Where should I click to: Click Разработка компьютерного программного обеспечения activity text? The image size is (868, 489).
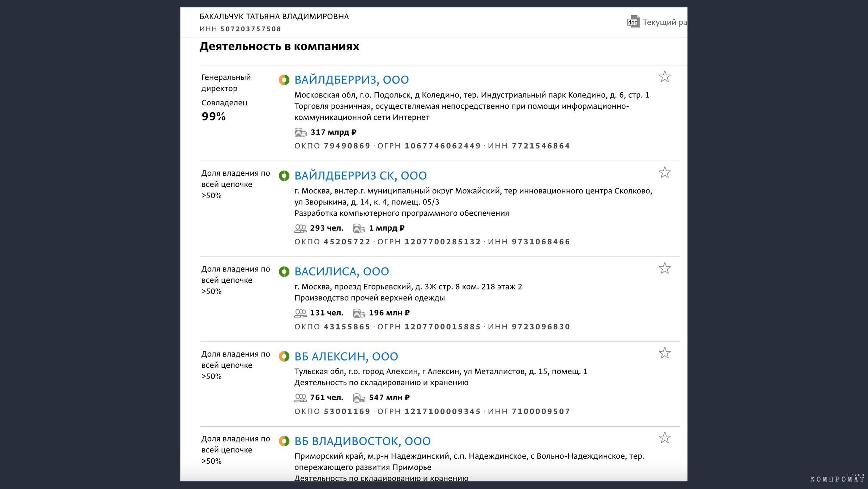pos(401,214)
